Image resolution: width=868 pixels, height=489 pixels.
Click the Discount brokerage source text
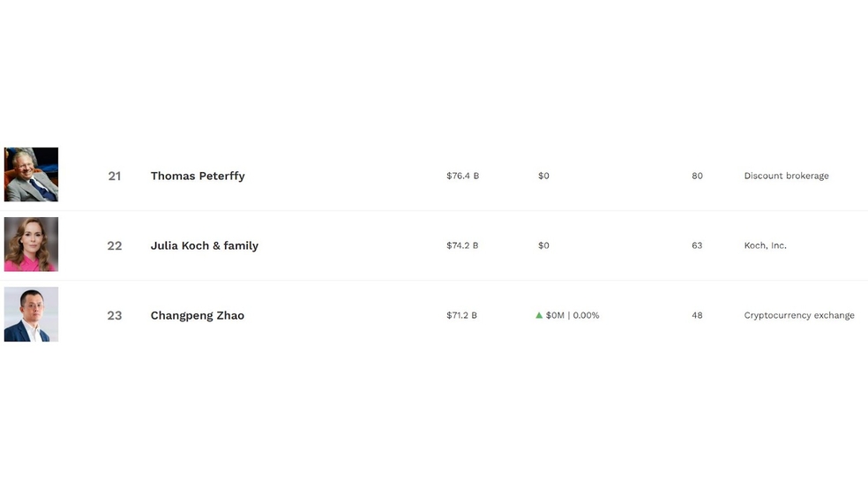tap(786, 176)
